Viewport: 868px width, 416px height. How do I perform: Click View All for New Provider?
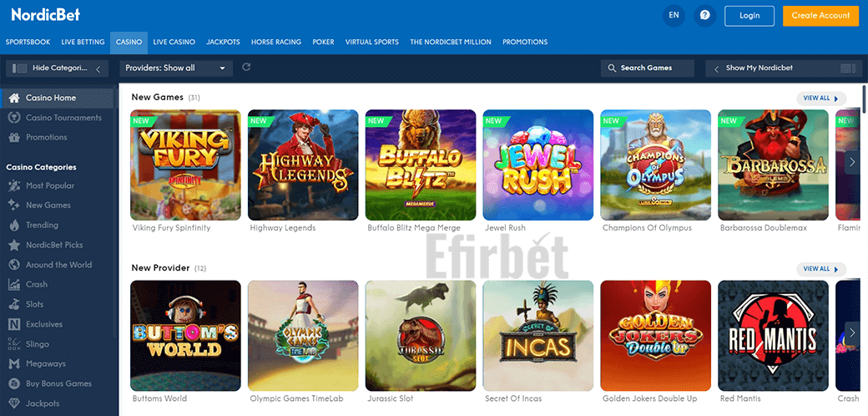821,269
